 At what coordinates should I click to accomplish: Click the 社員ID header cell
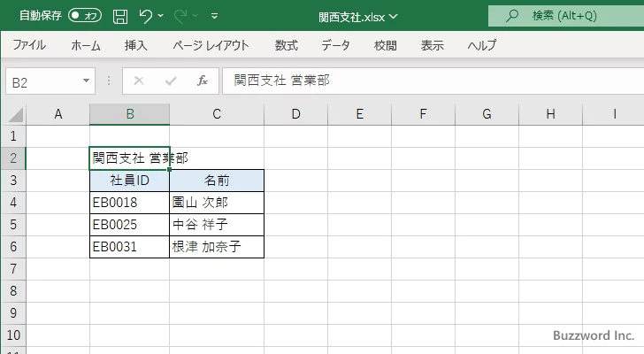pyautogui.click(x=129, y=181)
